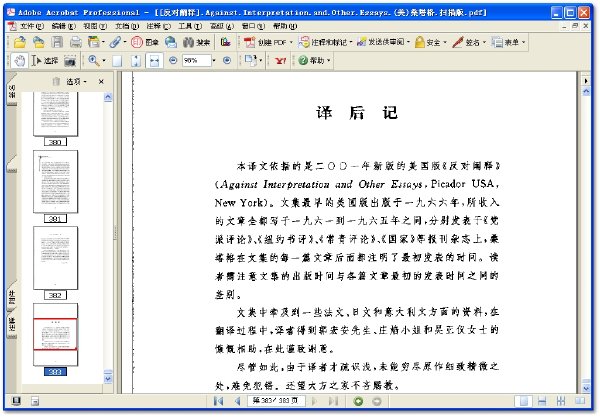Click the Fit Page icon
600x417 pixels.
(x=136, y=61)
